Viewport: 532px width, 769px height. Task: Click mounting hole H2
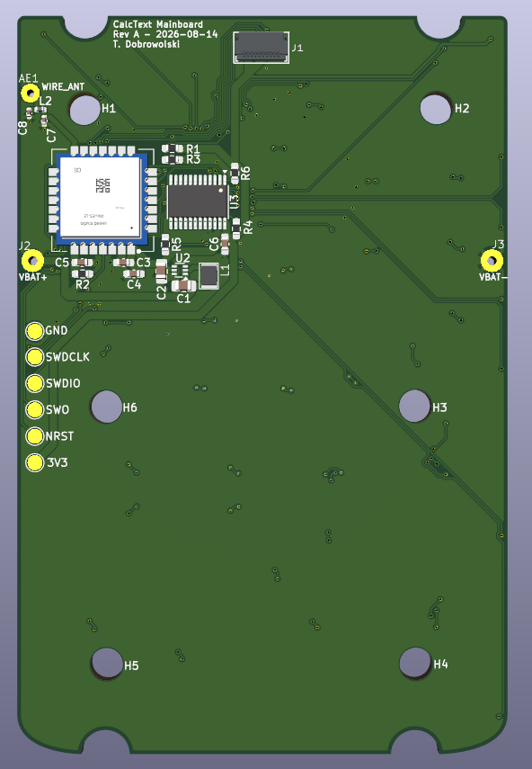pyautogui.click(x=435, y=109)
